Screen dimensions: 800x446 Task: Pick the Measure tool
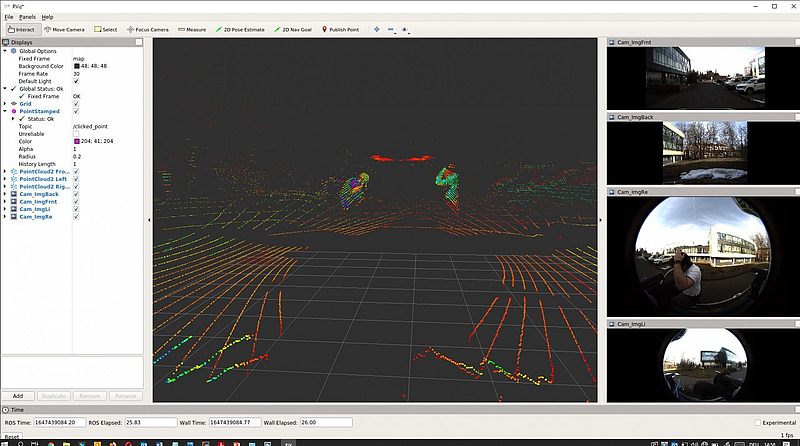[x=192, y=30]
